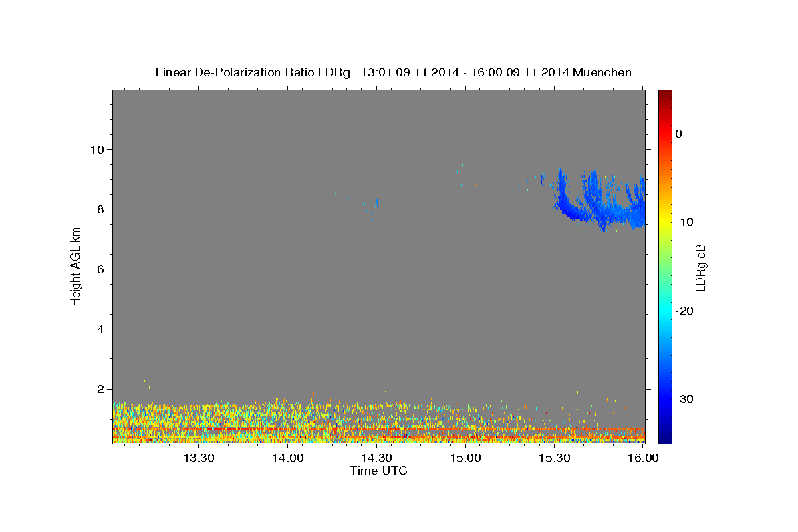Click the dark blue bottom of the colorbar

[665, 436]
